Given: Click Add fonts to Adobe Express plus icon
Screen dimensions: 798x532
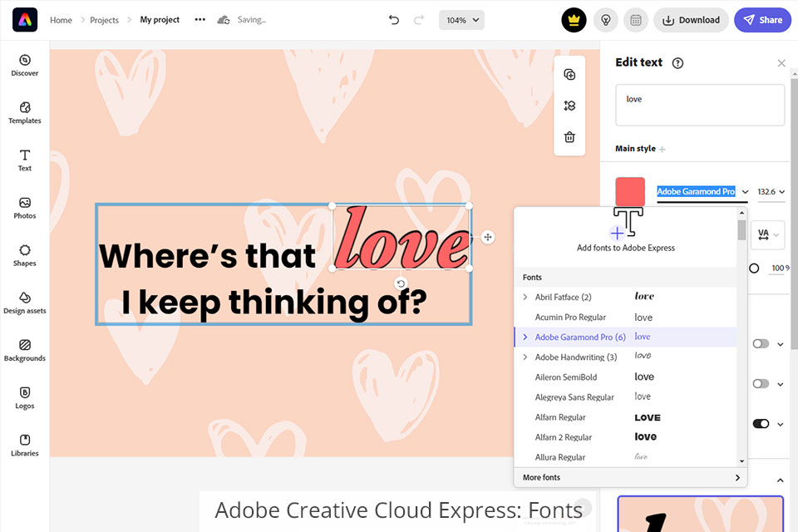Looking at the screenshot, I should pyautogui.click(x=617, y=233).
